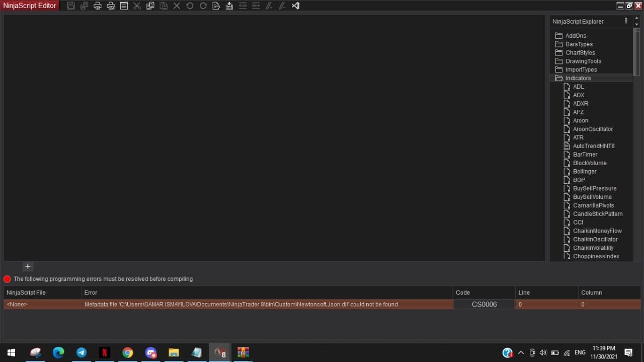
Task: Open Netflix from the taskbar
Action: [x=105, y=352]
